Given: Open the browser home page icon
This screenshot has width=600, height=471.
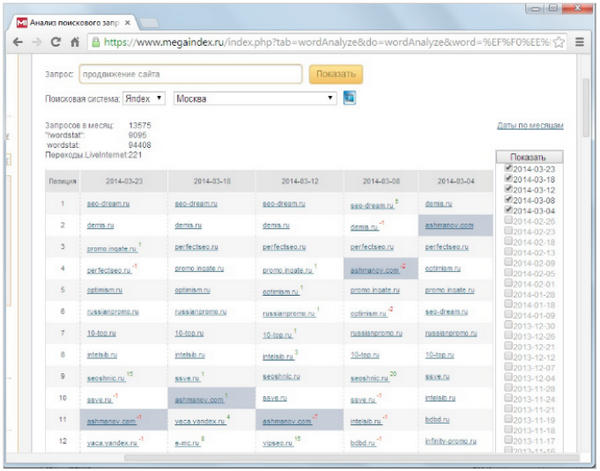Looking at the screenshot, I should point(75,42).
